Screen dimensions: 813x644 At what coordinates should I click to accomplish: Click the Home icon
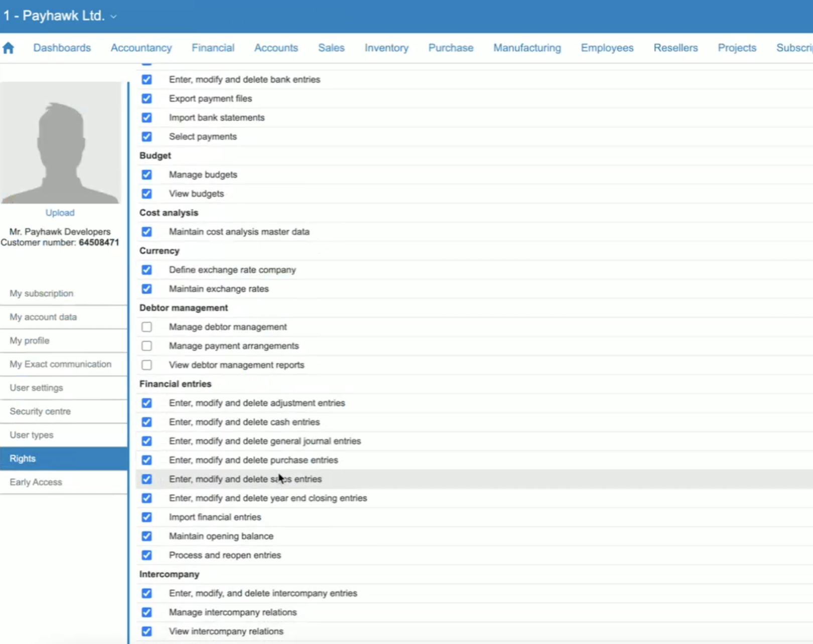point(9,48)
